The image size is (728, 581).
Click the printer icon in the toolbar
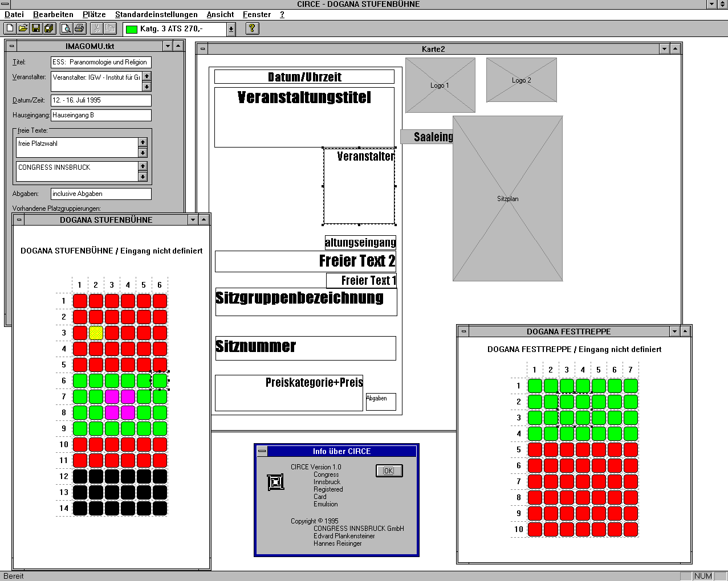(79, 28)
